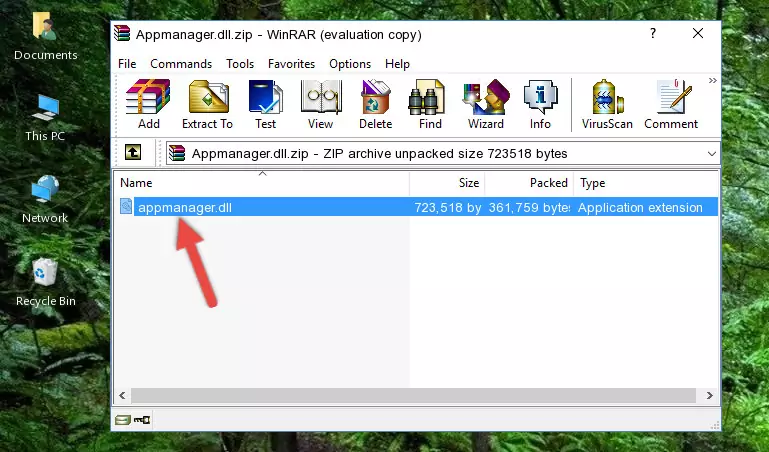Sort by Type column header
The height and width of the screenshot is (452, 769).
click(x=645, y=183)
